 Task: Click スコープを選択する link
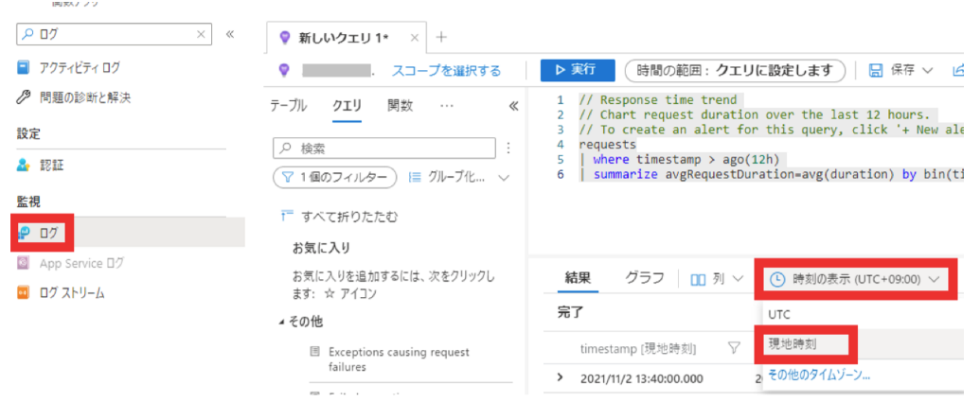coord(446,71)
